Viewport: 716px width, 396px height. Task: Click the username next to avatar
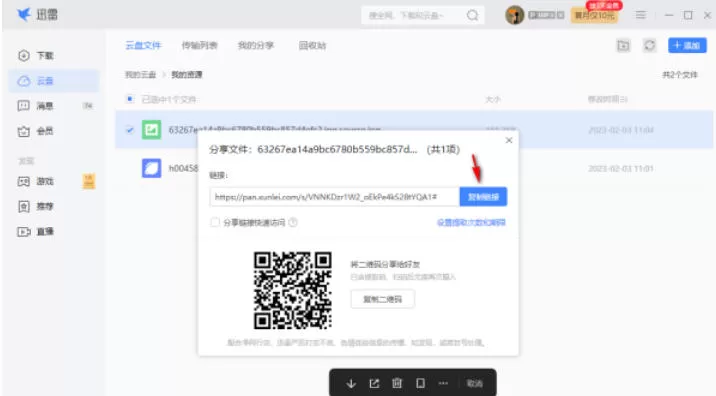(546, 15)
